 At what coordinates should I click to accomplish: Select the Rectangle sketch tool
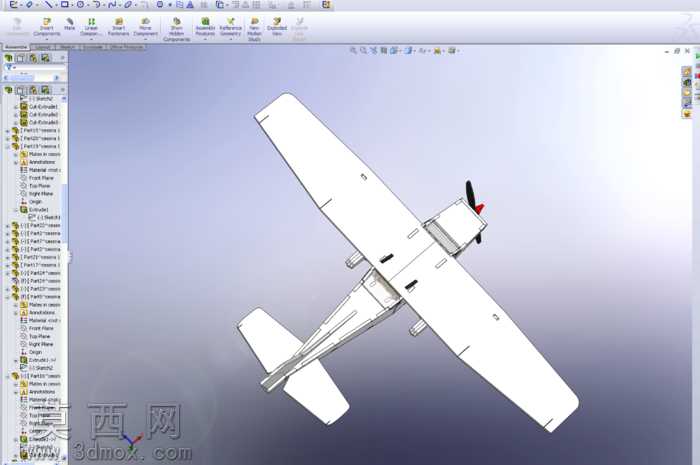click(x=64, y=4)
